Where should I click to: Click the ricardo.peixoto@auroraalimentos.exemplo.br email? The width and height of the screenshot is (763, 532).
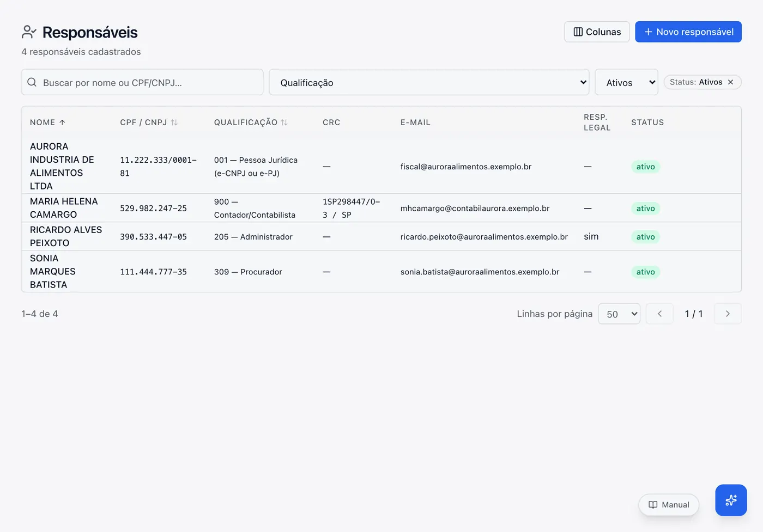484,236
